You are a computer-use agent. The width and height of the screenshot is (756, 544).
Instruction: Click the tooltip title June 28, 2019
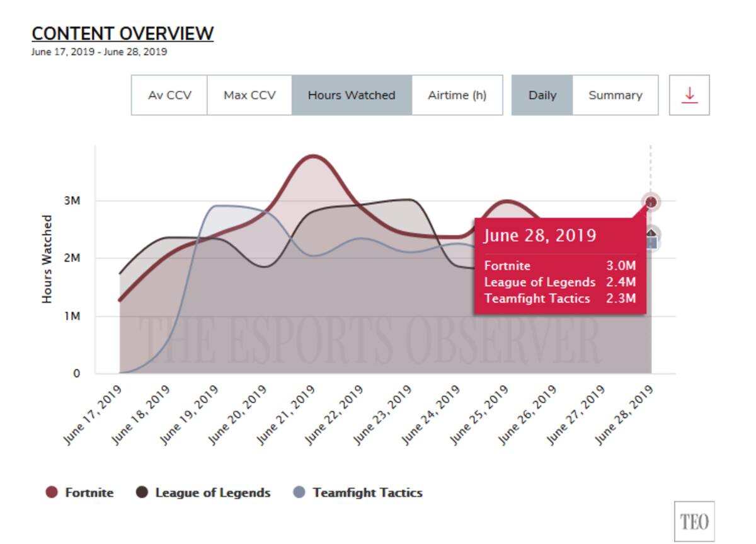click(540, 236)
